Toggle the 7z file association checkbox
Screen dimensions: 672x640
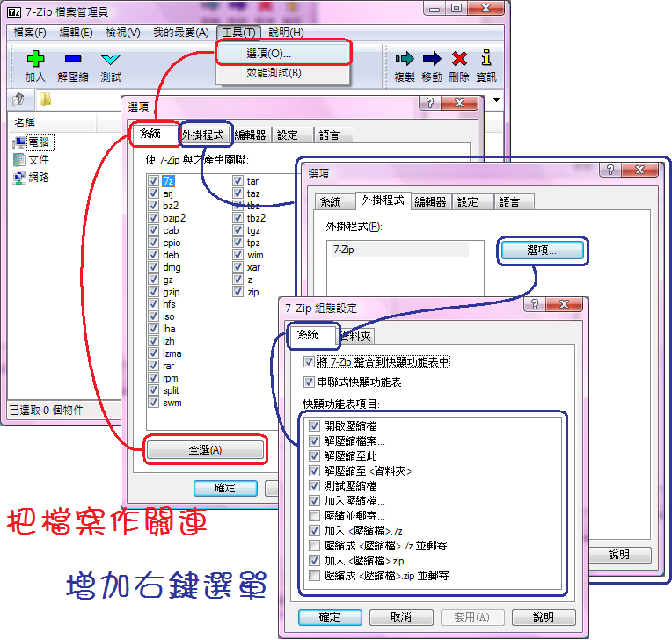point(153,181)
